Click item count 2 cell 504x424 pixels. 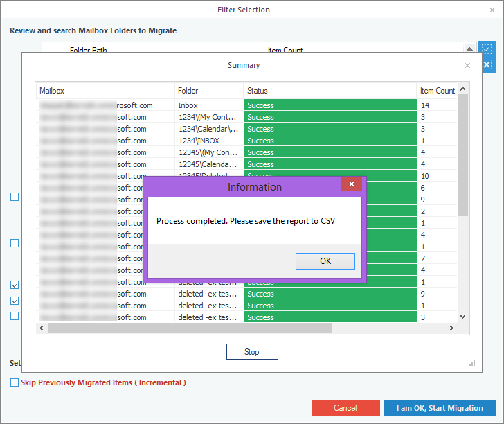437,211
